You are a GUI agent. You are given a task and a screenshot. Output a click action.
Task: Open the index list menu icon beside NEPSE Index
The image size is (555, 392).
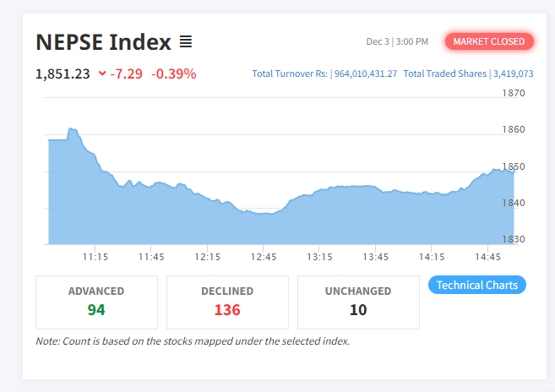pos(186,41)
